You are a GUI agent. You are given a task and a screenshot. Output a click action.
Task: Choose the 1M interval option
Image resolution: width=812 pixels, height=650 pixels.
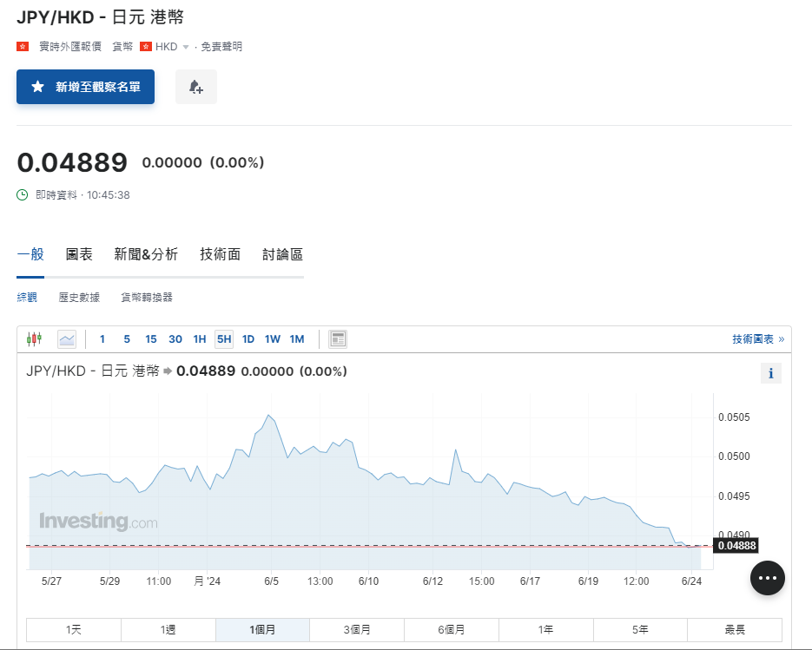297,338
